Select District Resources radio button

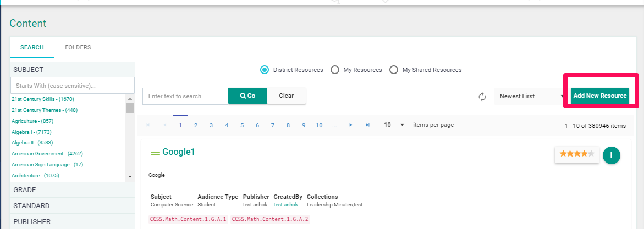265,70
